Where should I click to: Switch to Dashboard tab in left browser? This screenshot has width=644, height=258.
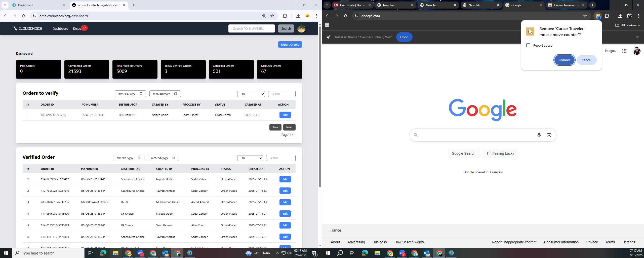click(x=38, y=5)
